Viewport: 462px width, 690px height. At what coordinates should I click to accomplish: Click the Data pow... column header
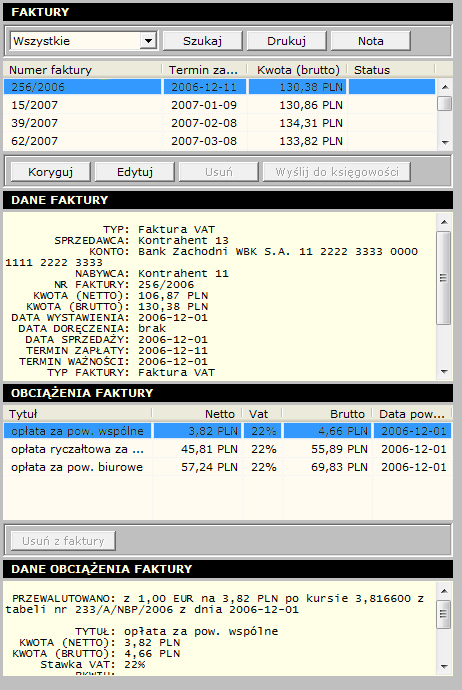point(412,414)
